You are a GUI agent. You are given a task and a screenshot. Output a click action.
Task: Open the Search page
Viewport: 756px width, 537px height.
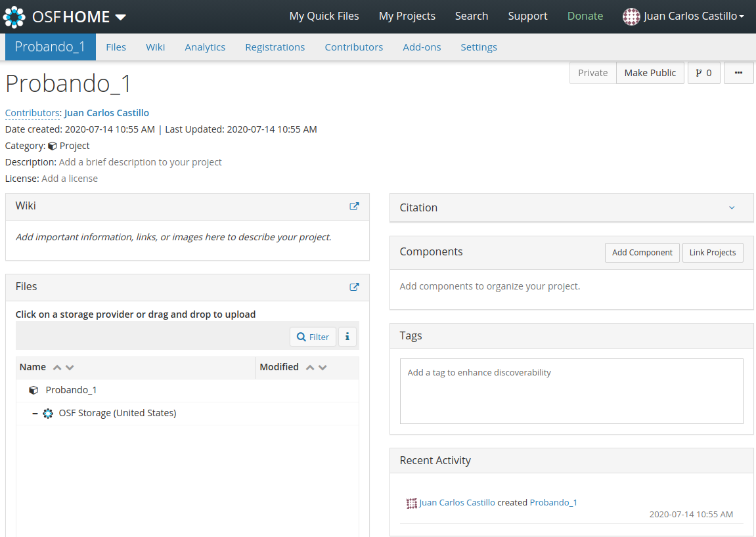472,16
